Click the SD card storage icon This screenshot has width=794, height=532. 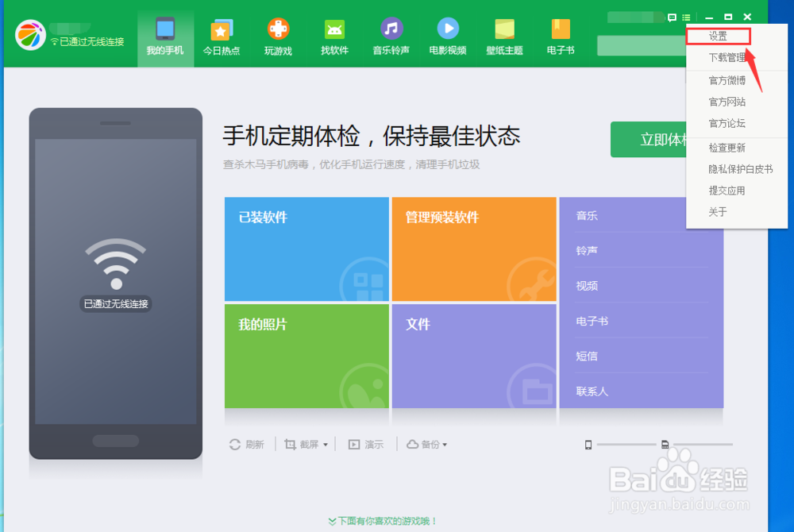(x=665, y=445)
